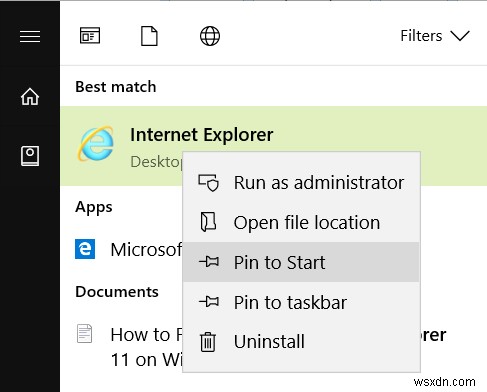Open the hamburger menu in the sidebar
The height and width of the screenshot is (392, 487).
(30, 36)
